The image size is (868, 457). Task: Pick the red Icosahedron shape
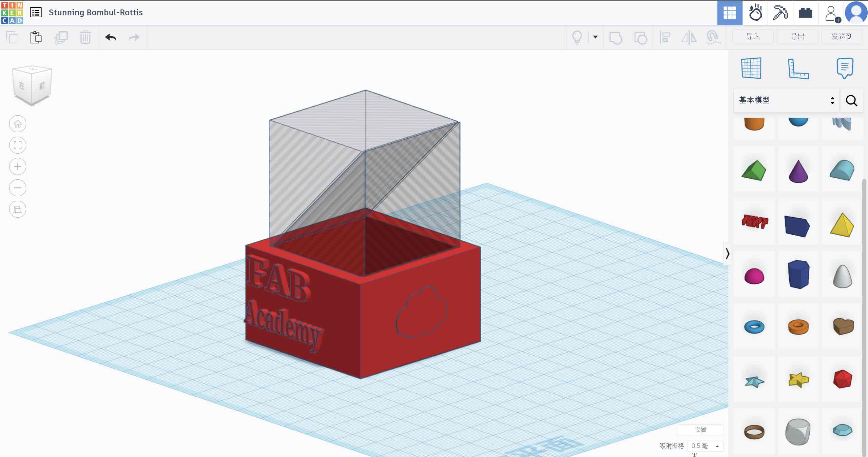(843, 379)
